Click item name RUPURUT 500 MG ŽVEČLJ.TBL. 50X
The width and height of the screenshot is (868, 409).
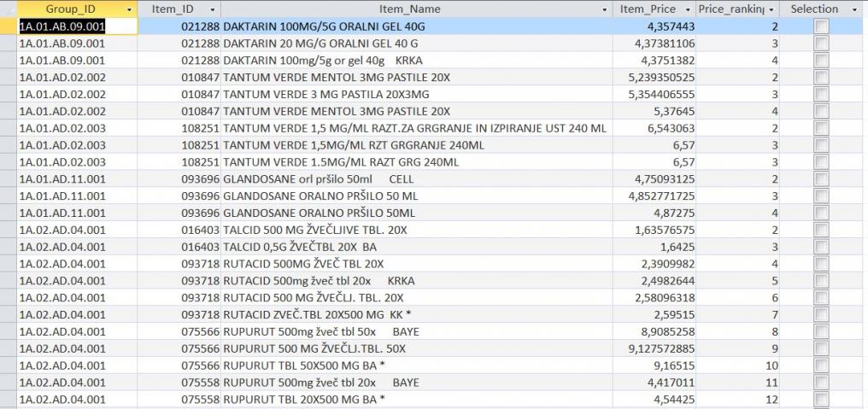pyautogui.click(x=314, y=348)
